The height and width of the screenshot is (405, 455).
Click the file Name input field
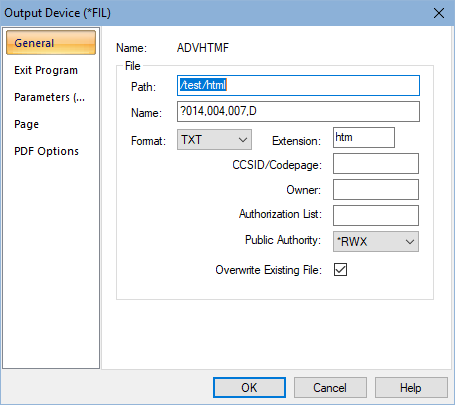(x=298, y=112)
